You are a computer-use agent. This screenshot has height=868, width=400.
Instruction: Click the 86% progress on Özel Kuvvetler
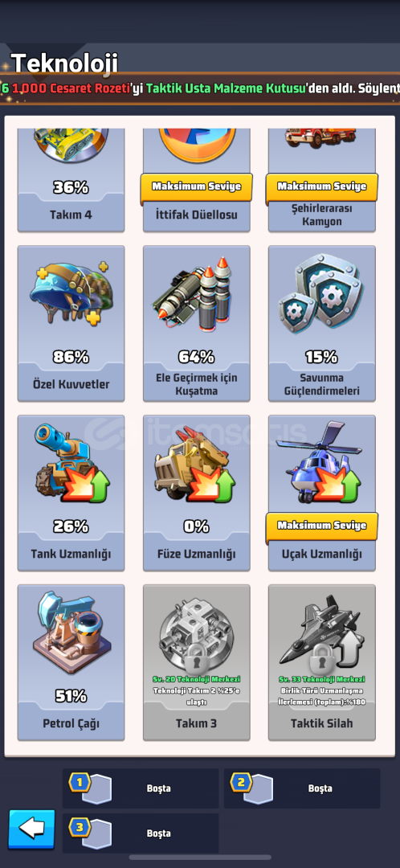point(71,357)
